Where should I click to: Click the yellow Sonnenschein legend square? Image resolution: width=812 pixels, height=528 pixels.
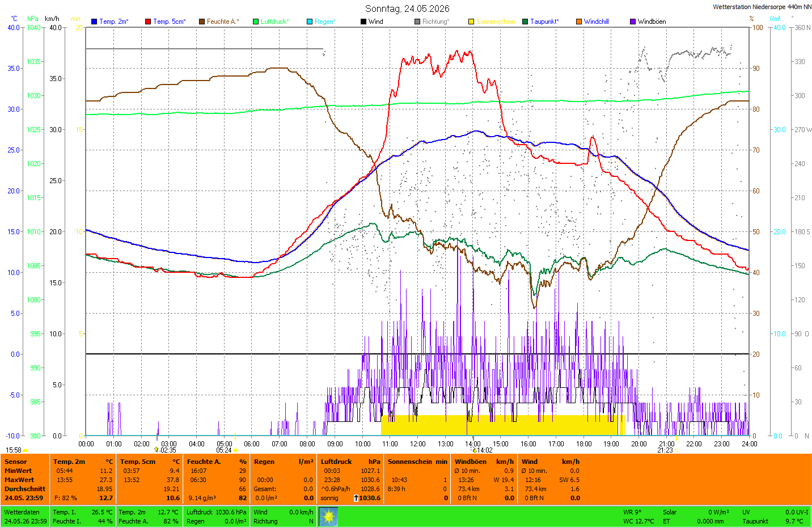[x=471, y=22]
